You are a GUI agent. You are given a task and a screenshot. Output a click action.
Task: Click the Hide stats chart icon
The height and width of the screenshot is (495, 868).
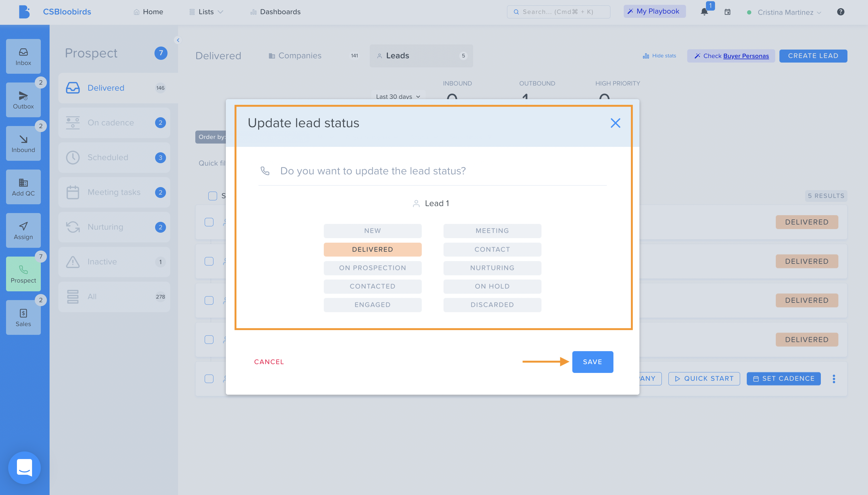[646, 56]
